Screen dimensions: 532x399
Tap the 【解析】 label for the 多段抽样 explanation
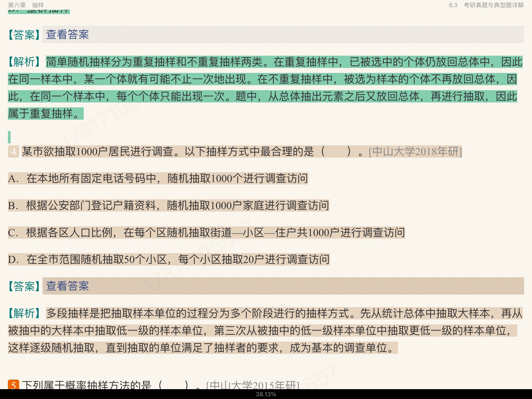pyautogui.click(x=24, y=313)
